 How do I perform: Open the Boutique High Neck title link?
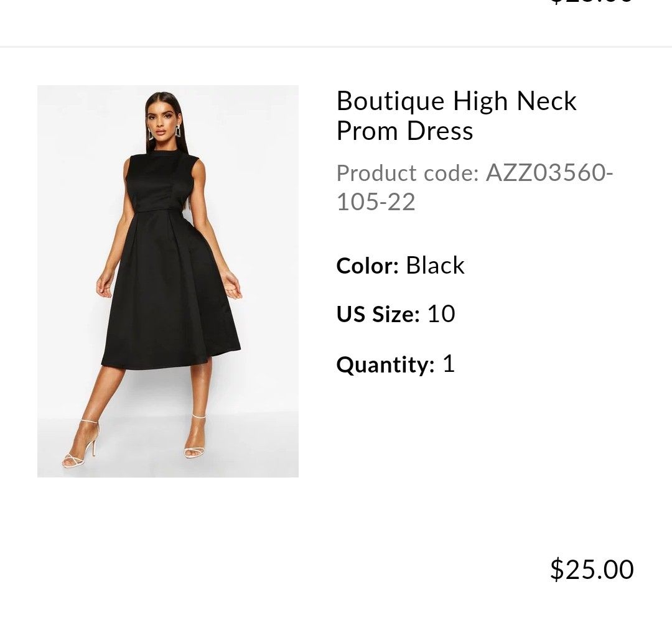click(456, 101)
